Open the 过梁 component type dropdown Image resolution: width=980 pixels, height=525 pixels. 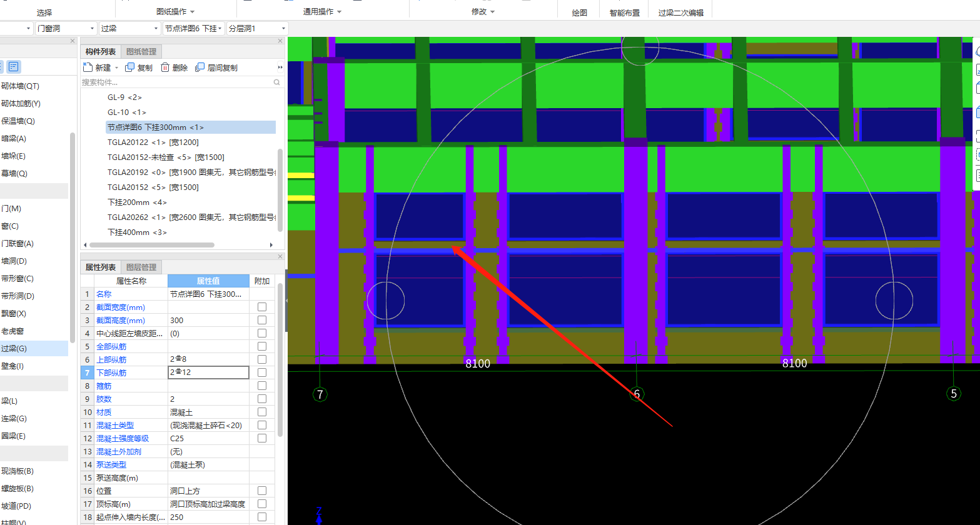[129, 28]
